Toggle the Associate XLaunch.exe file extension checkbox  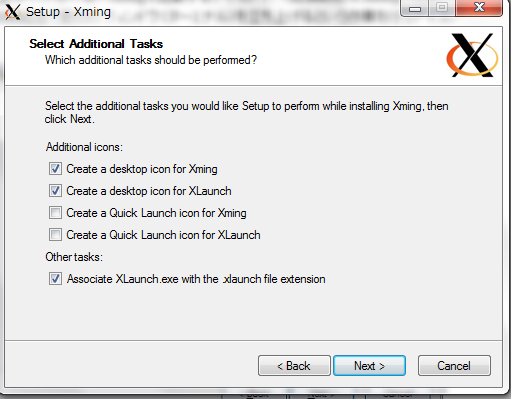[55, 279]
